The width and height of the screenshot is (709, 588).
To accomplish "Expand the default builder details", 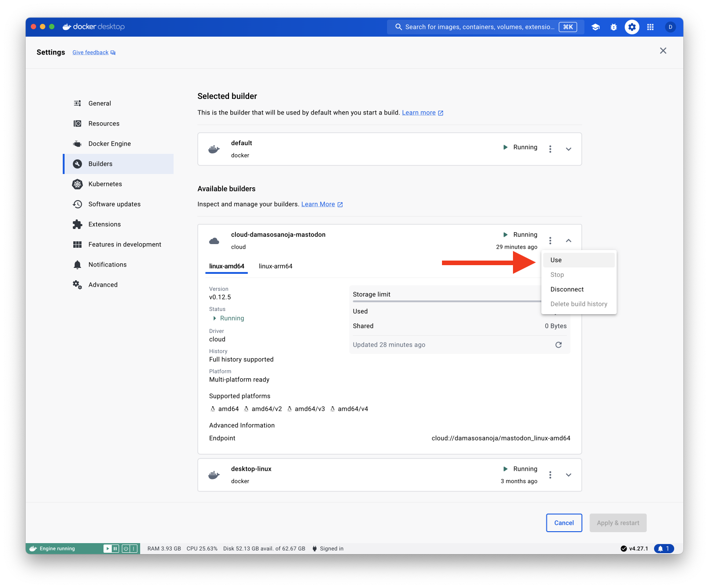I will pos(568,149).
